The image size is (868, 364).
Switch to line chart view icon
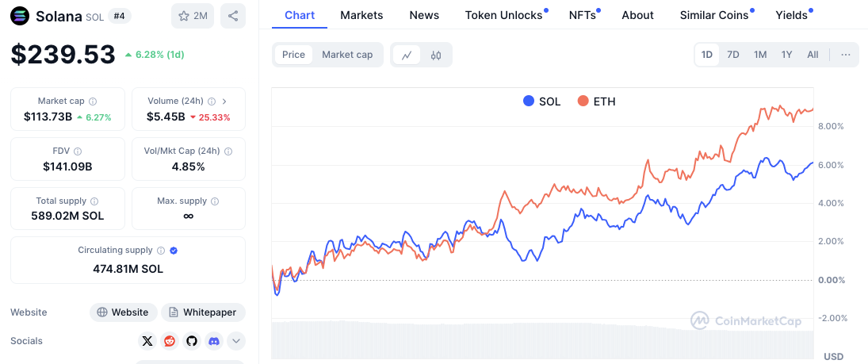407,55
